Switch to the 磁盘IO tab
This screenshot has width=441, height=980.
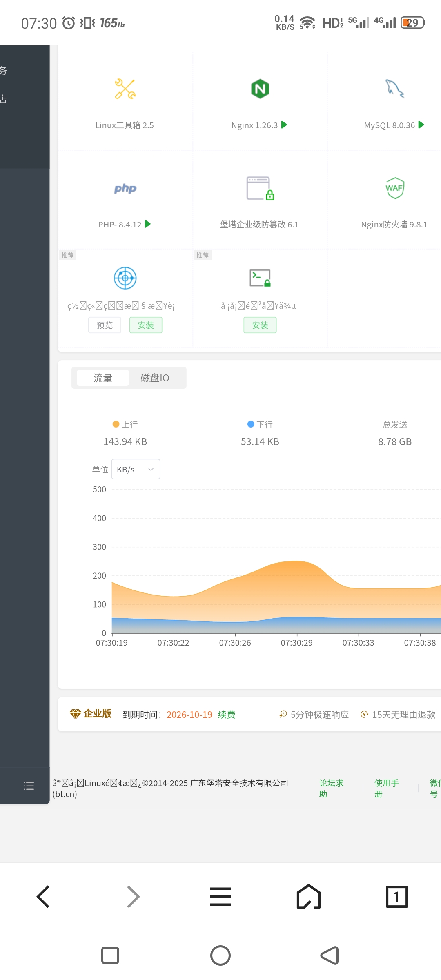[155, 378]
